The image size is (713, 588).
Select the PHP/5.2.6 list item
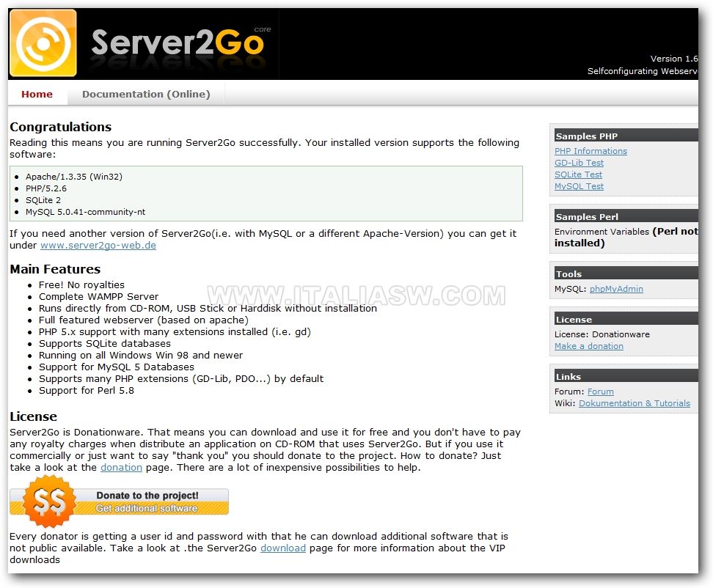point(46,188)
